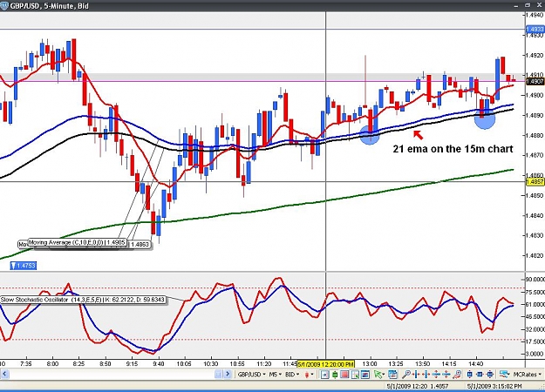This screenshot has height=392, width=545.
Task: Click the 'GBP/USD, 5-Minute, Bid' window title
Action: coord(50,6)
